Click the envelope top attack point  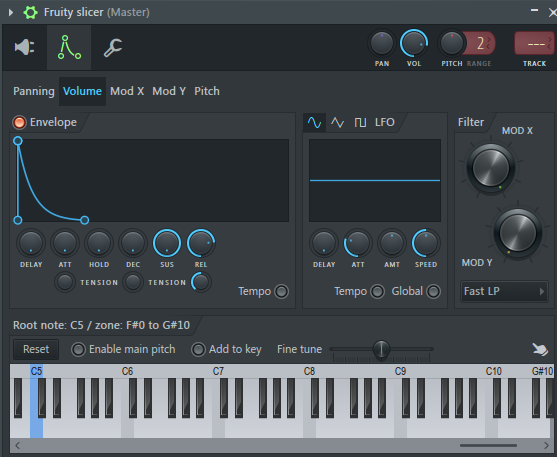pos(18,141)
